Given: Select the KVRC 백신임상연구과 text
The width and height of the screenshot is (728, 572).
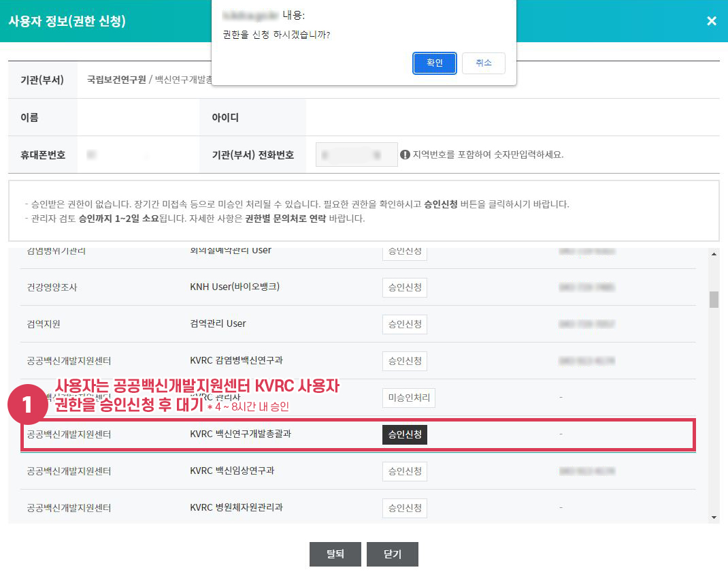Looking at the screenshot, I should tap(232, 471).
